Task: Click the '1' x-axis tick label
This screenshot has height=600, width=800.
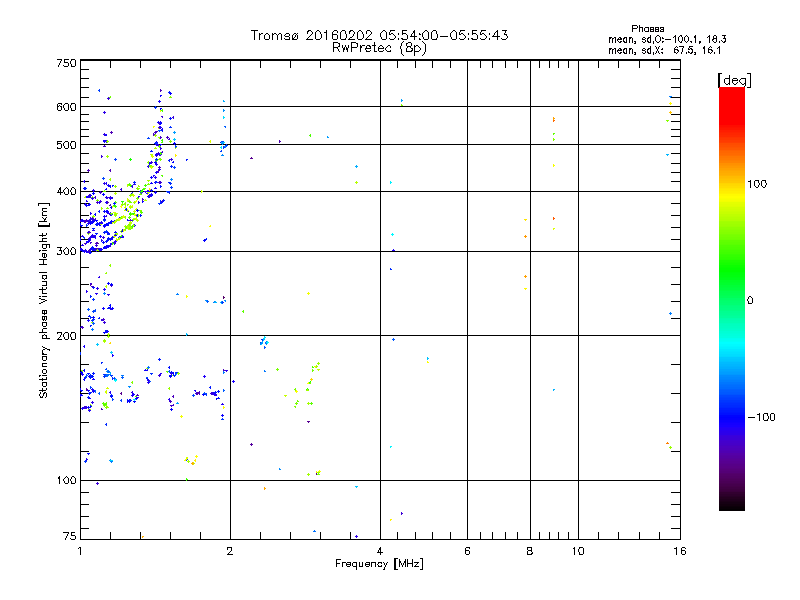Action: click(80, 552)
